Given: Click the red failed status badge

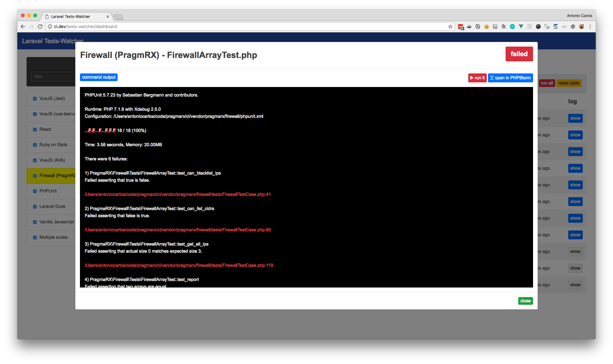Looking at the screenshot, I should point(519,54).
